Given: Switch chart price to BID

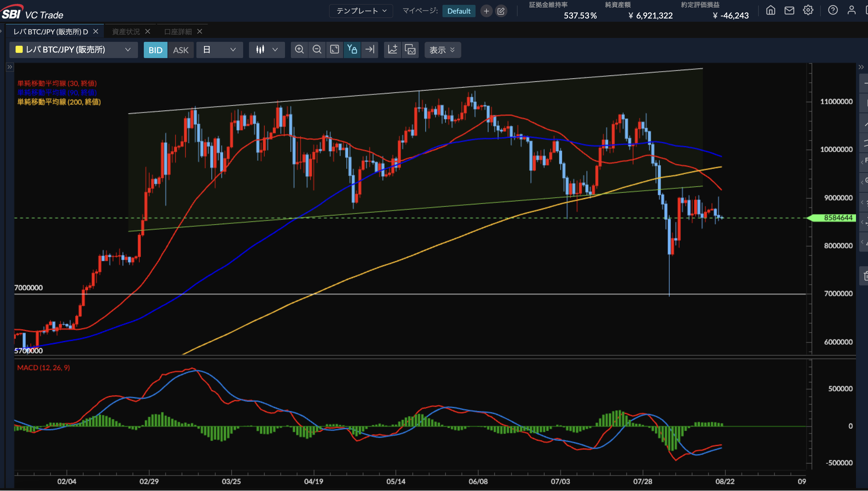Looking at the screenshot, I should [155, 50].
